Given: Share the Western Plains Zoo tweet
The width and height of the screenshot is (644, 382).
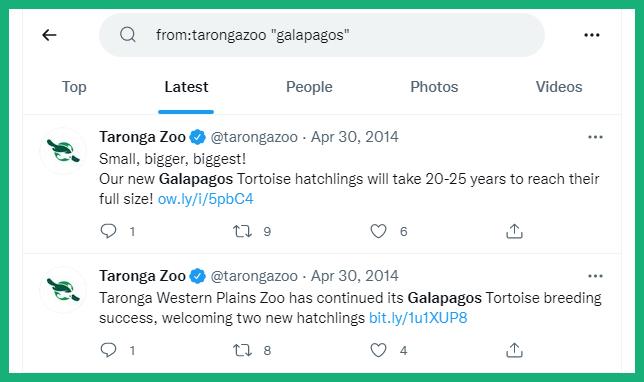Looking at the screenshot, I should pos(514,350).
